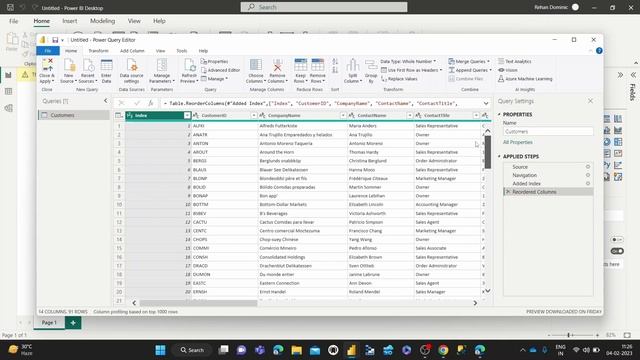This screenshot has height=360, width=640.
Task: Select the Added Index step
Action: 527,184
